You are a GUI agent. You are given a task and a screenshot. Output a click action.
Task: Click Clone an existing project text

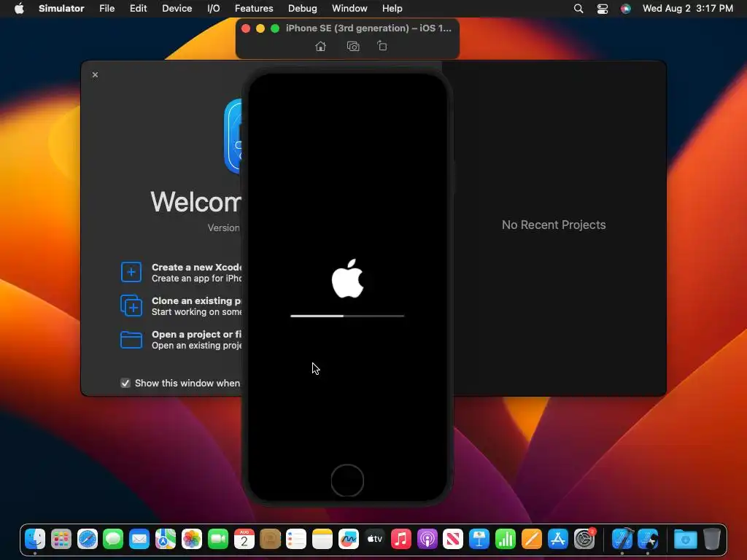(x=196, y=301)
